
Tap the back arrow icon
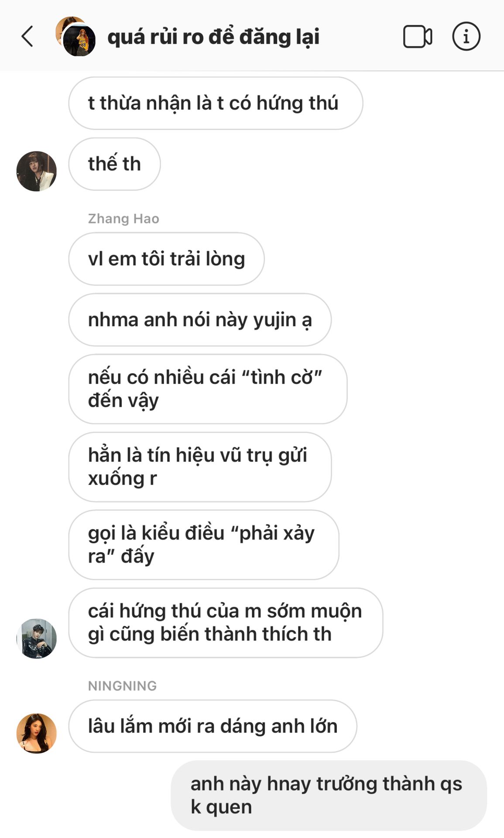[27, 36]
